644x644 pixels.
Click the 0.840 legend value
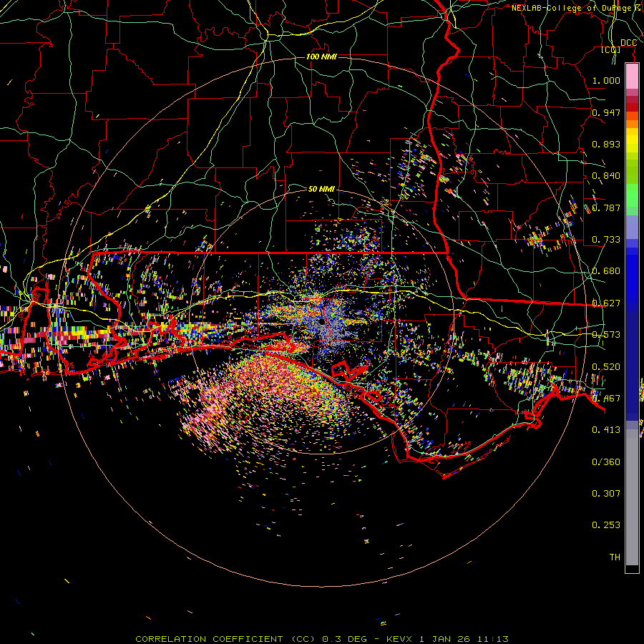pos(606,176)
